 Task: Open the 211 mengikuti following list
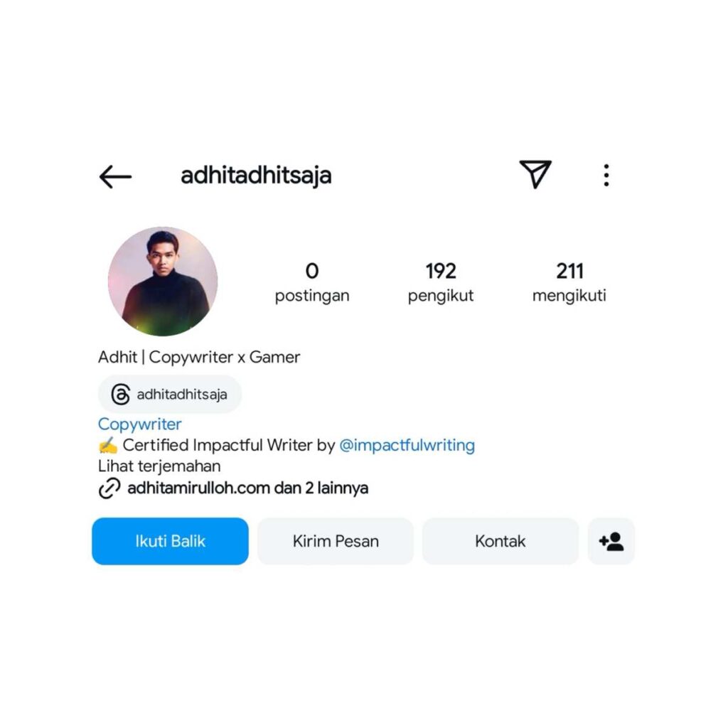click(569, 282)
